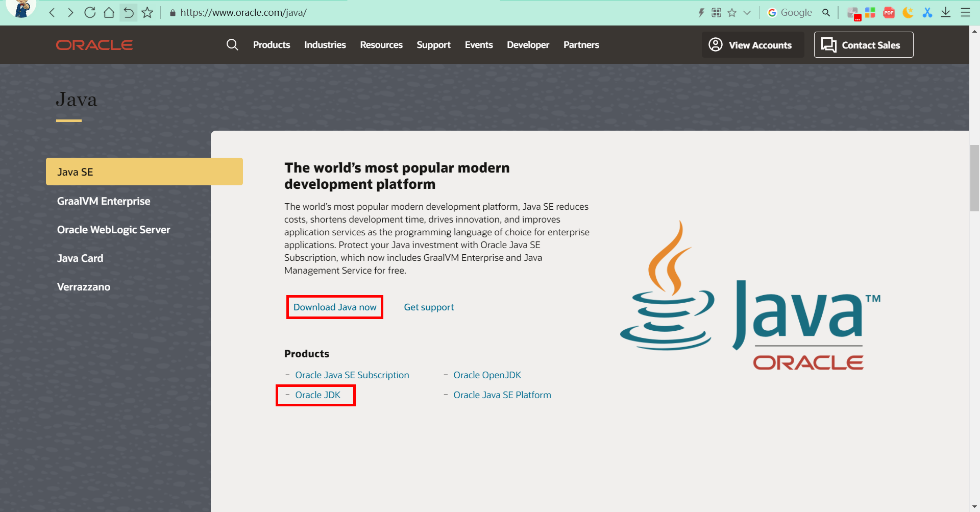980x512 pixels.
Task: Open the Products menu
Action: [272, 45]
